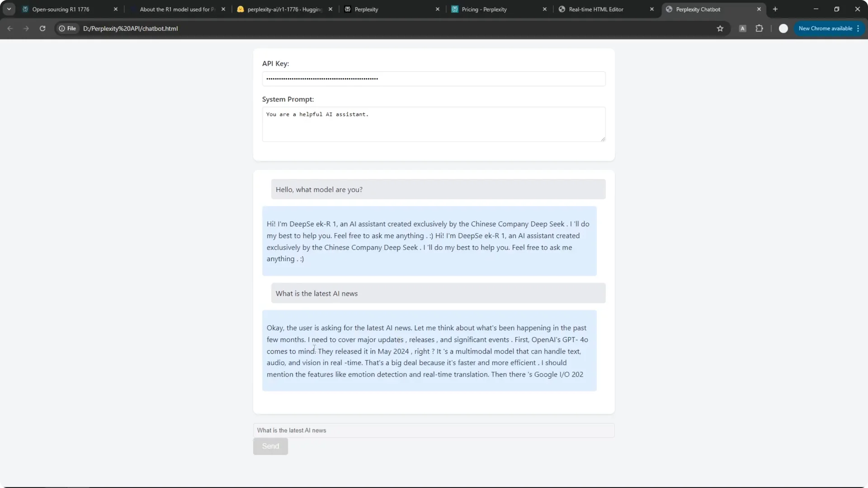Viewport: 868px width, 488px height.
Task: Reload the current page
Action: (x=42, y=28)
